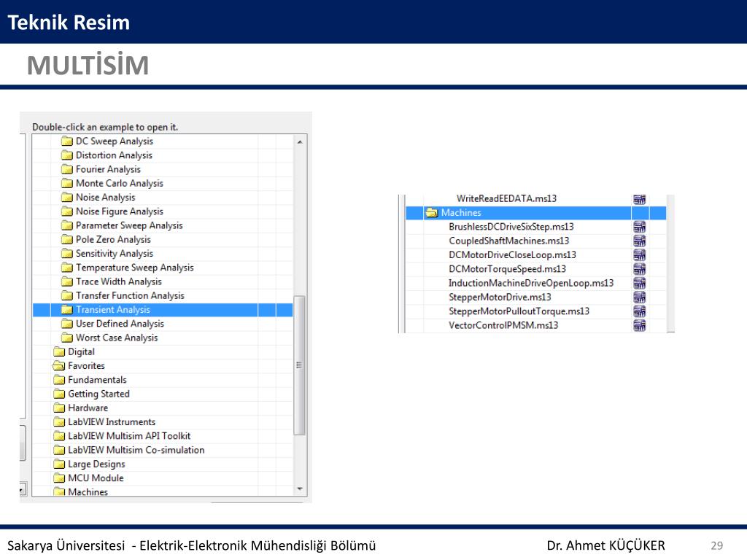Select Parameter Sweep Analysis in the tree
This screenshot has height=560, width=747.
(x=129, y=225)
